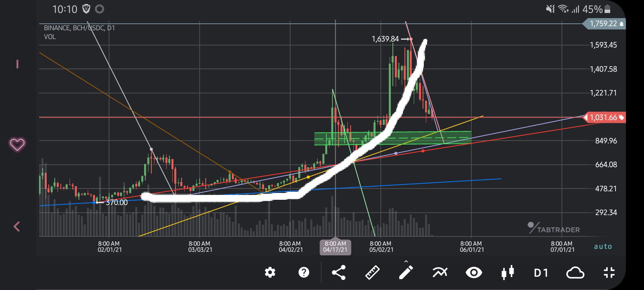Image resolution: width=644 pixels, height=290 pixels.
Task: Tap the VOL indicator label
Action: (x=50, y=37)
